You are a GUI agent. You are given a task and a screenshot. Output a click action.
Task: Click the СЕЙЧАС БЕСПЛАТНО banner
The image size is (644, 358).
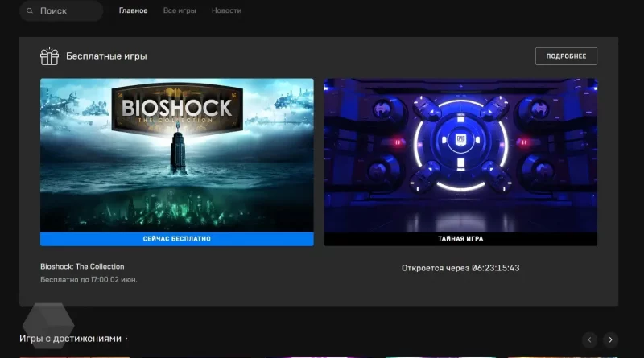click(177, 239)
